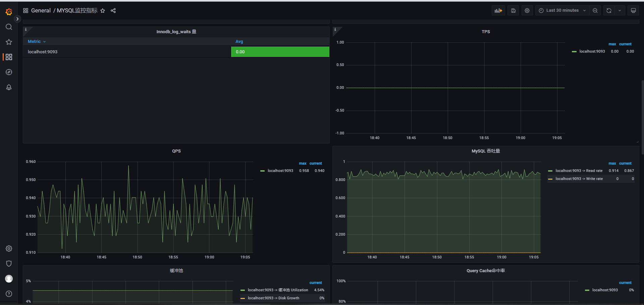This screenshot has height=305, width=644.
Task: Click the TPS panel resize handle
Action: [637, 142]
